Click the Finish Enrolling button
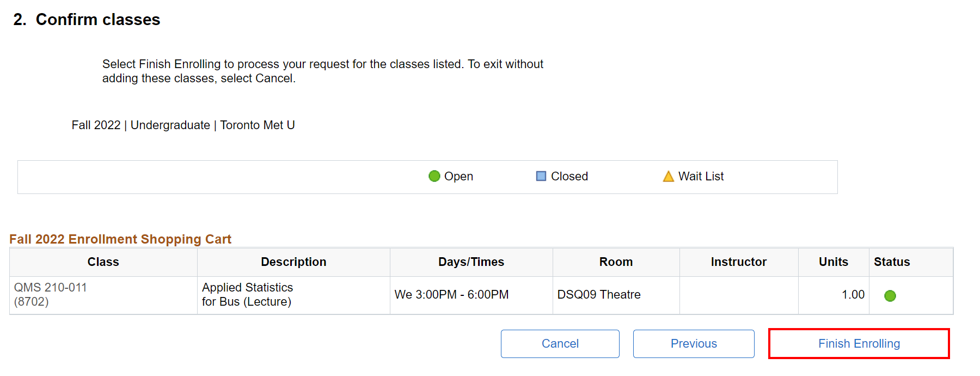This screenshot has height=376, width=980. 859,344
